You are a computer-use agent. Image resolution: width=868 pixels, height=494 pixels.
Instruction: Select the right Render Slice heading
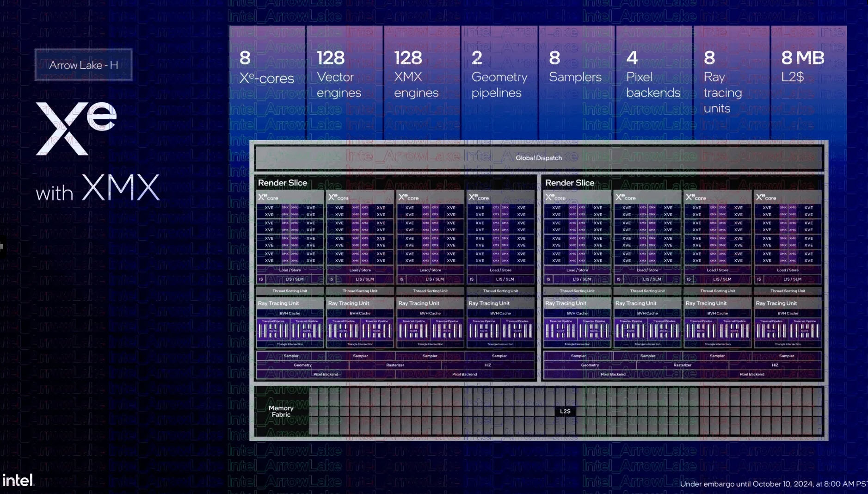click(570, 183)
